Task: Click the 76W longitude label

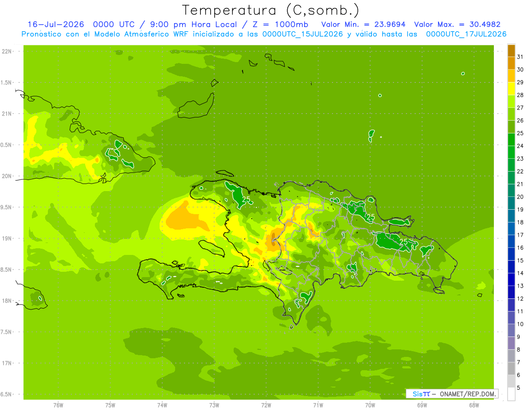Action: (x=58, y=405)
